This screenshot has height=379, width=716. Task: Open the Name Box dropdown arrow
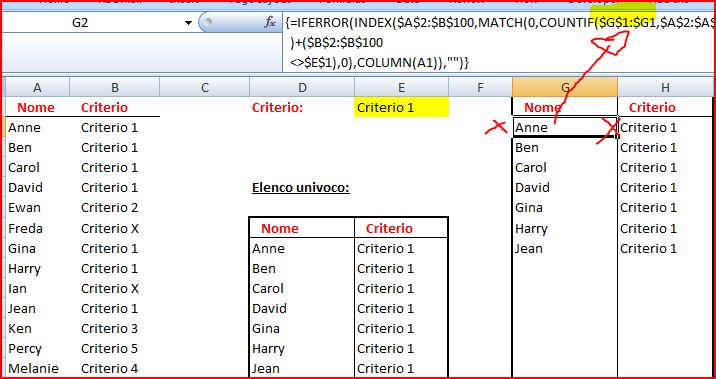click(188, 23)
